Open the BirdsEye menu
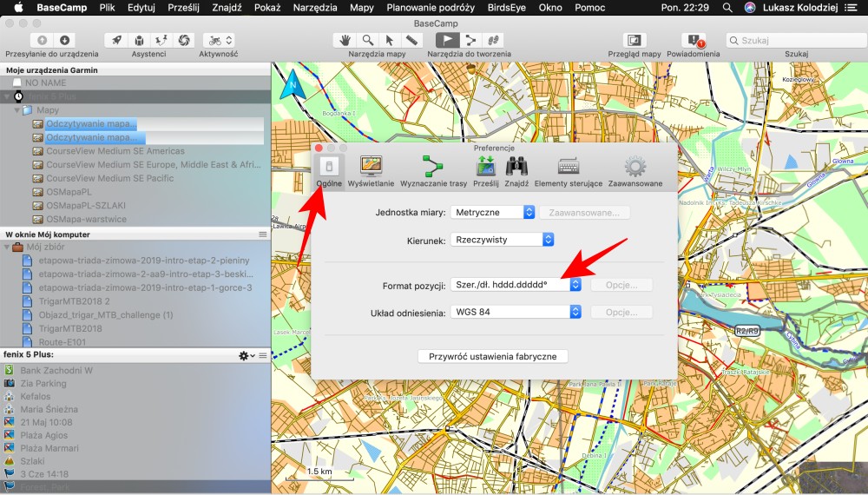The width and height of the screenshot is (868, 495). (x=507, y=8)
